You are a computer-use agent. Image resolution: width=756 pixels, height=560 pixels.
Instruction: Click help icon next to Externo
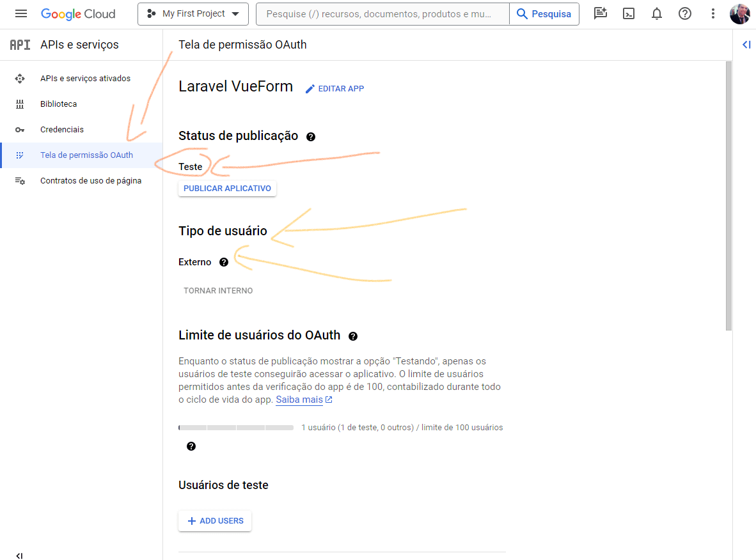224,262
